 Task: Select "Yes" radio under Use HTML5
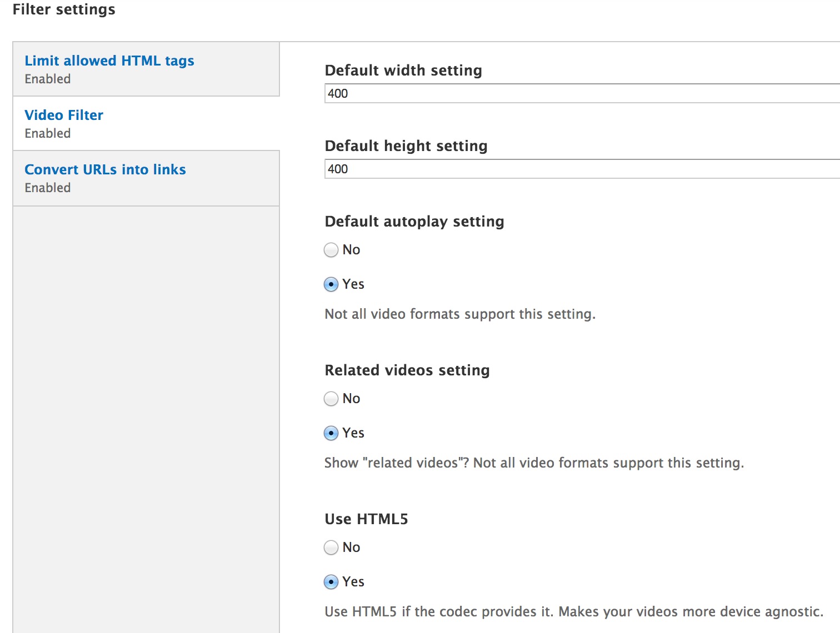331,582
